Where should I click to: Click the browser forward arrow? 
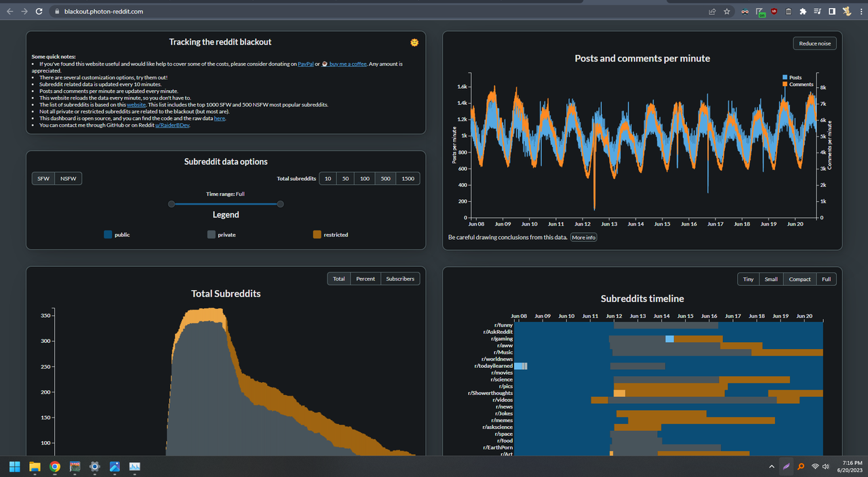24,12
